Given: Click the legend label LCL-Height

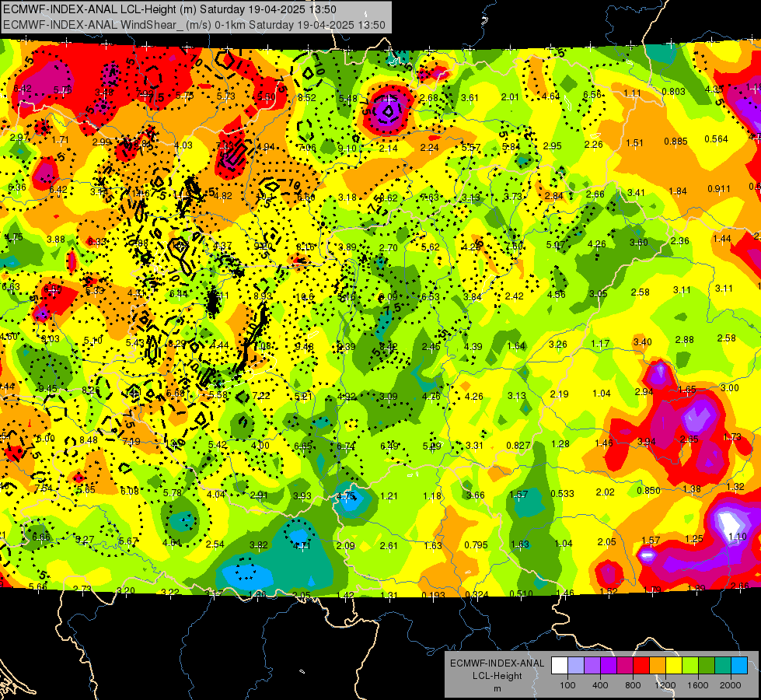Looking at the screenshot, I should (x=497, y=676).
